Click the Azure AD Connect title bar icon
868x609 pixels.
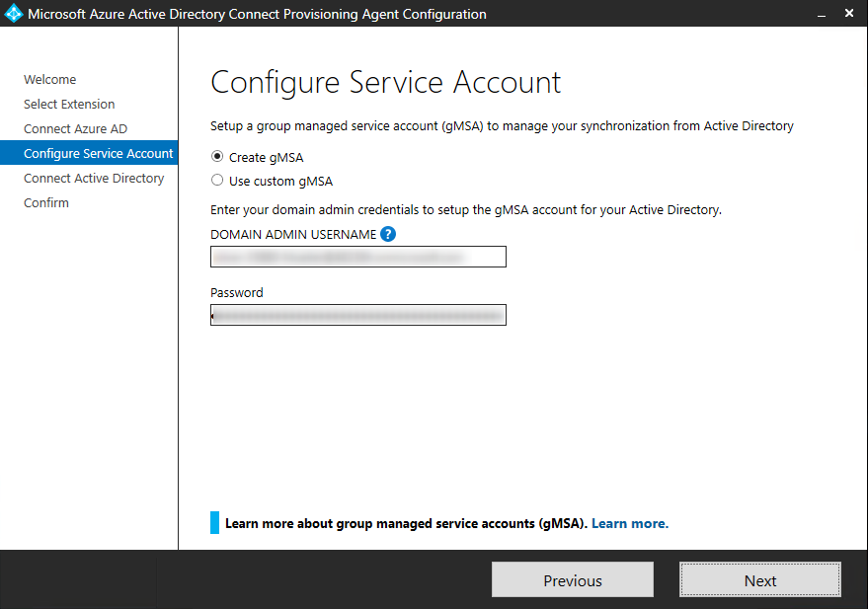[x=14, y=13]
